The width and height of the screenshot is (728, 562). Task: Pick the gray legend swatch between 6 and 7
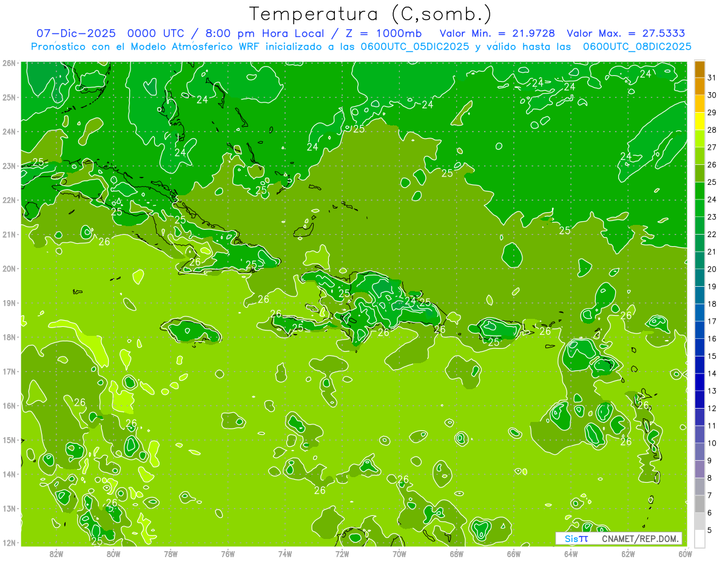click(x=699, y=503)
